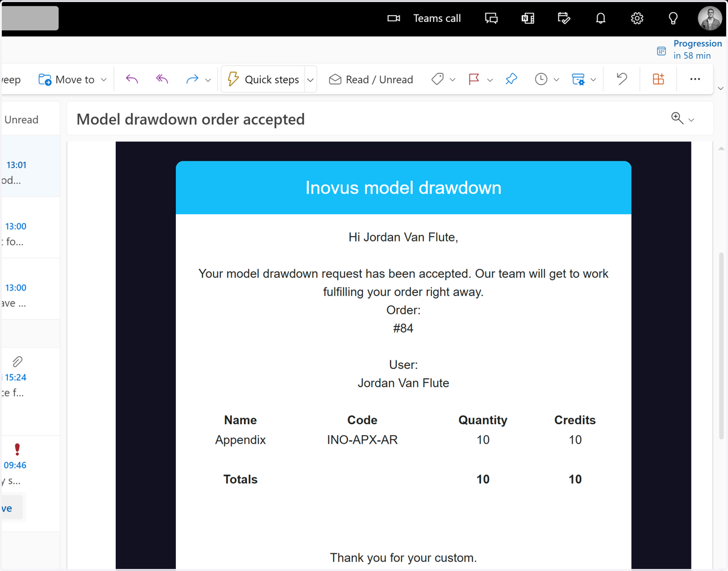Open settings gear
728x571 pixels.
(x=637, y=18)
